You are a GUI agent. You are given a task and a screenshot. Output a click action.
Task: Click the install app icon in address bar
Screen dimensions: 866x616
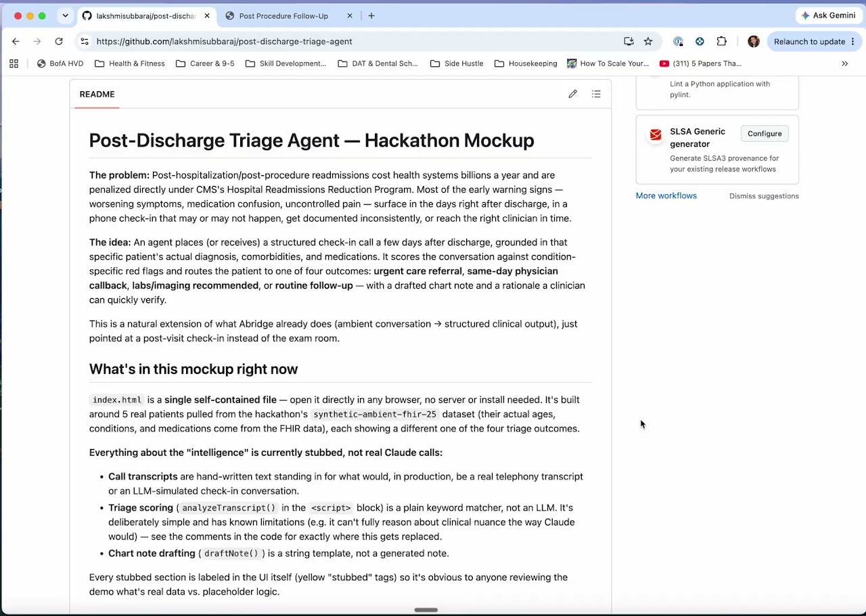(x=629, y=41)
